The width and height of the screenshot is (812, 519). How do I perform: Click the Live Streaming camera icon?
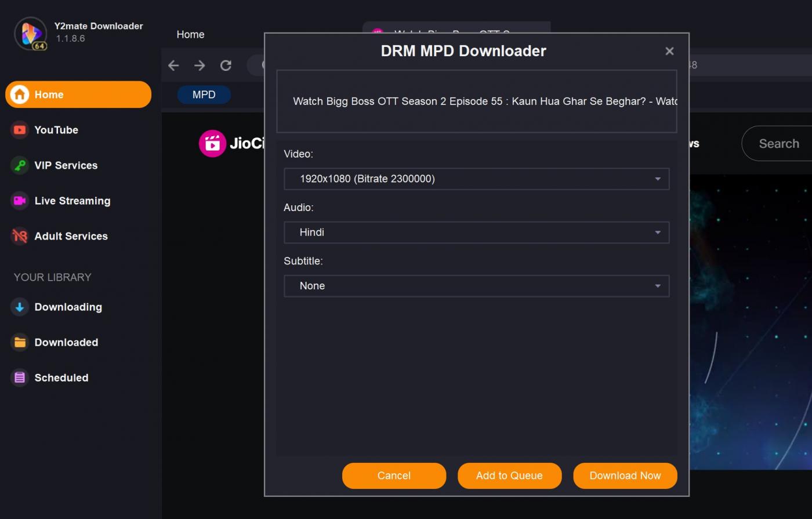coord(20,201)
